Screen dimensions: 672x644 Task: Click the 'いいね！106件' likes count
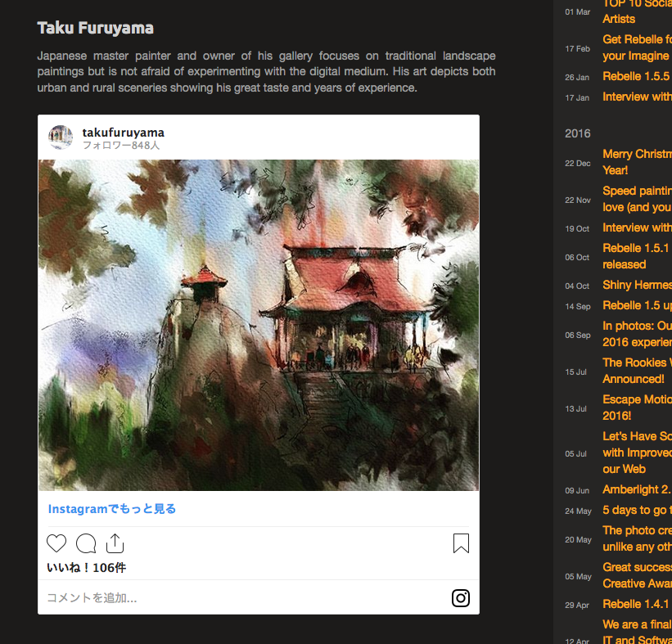(86, 568)
